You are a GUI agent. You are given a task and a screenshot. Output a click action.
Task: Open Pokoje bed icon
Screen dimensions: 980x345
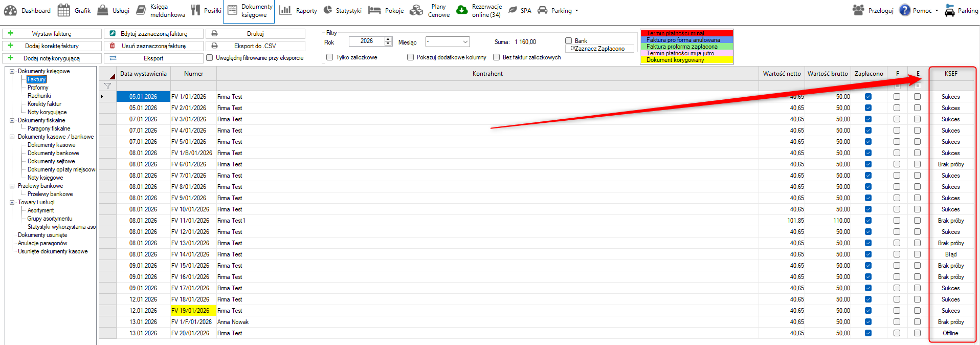pyautogui.click(x=374, y=10)
